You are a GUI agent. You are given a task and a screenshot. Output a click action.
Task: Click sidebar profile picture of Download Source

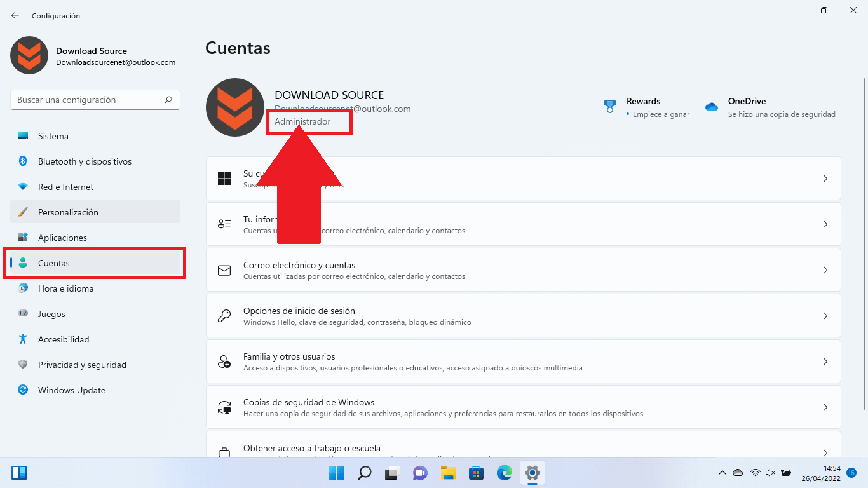coord(29,55)
